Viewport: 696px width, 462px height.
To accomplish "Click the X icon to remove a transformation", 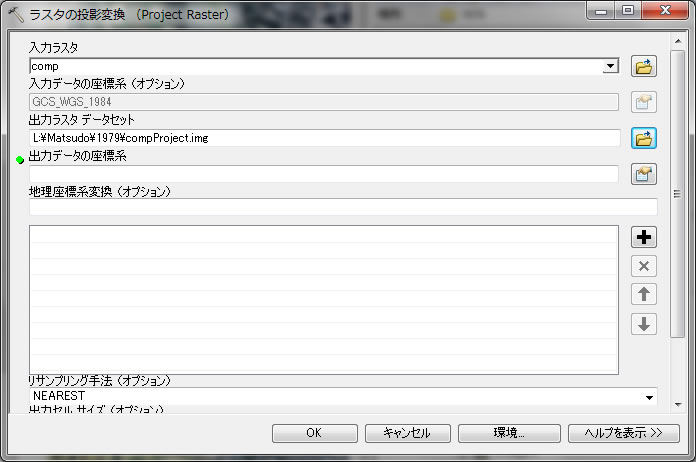I will point(644,266).
